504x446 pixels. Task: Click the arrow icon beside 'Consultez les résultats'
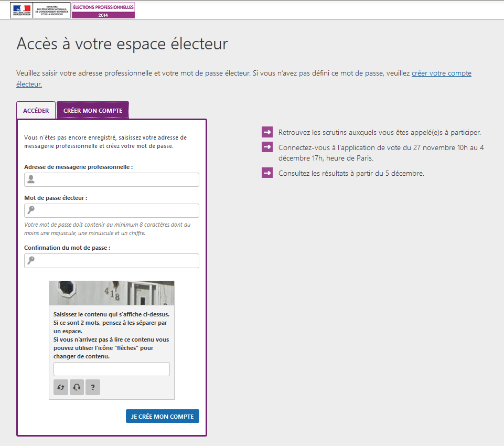[267, 173]
